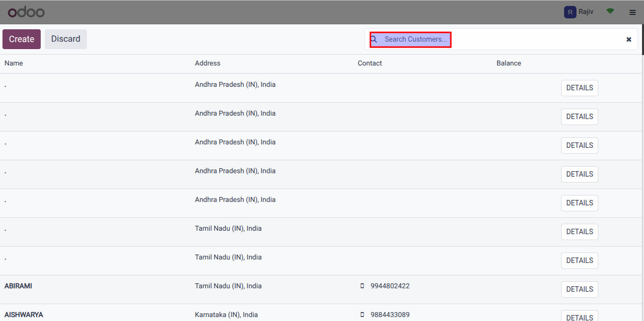Image resolution: width=644 pixels, height=321 pixels.
Task: Click the phone icon beside 9944802422
Action: pos(362,286)
